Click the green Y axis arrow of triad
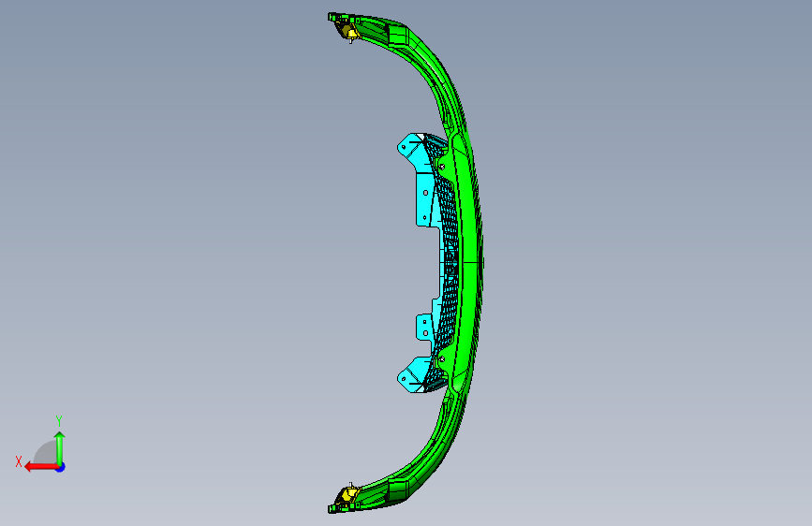This screenshot has height=526, width=812. click(60, 447)
